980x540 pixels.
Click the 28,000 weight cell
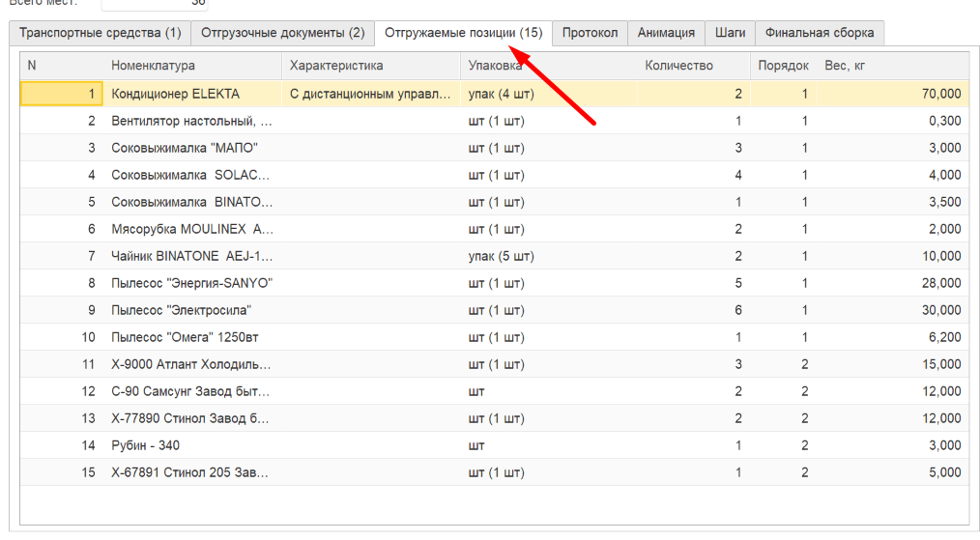892,283
